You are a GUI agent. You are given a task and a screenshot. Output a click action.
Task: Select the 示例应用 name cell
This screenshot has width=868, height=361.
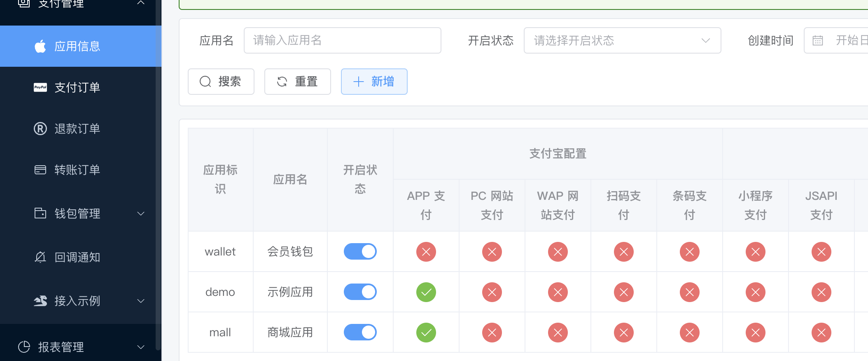point(290,292)
